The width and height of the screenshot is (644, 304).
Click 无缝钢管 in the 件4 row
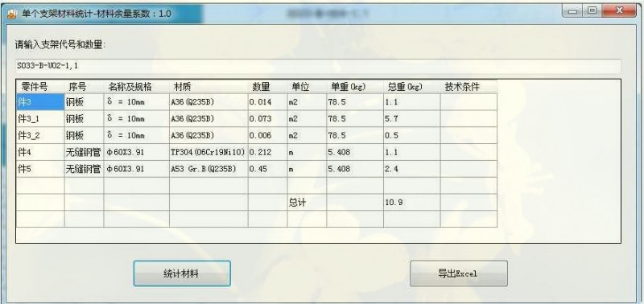click(x=84, y=153)
